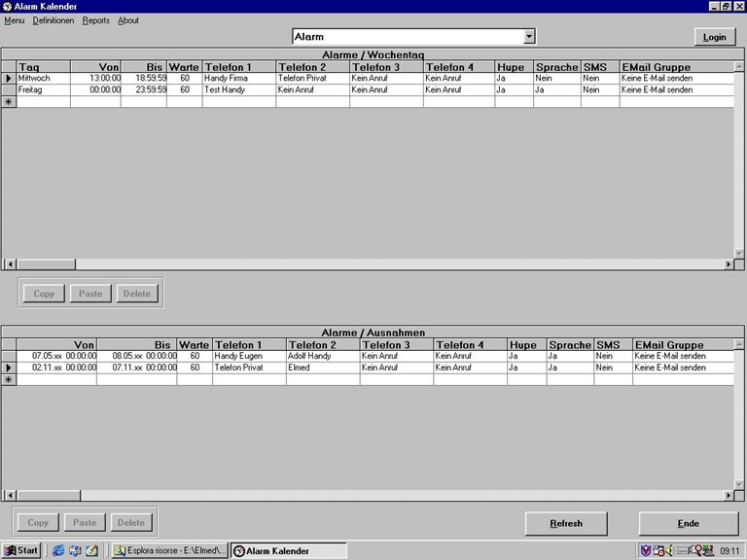Click the new-row asterisk in the Wochentag table

click(9, 101)
